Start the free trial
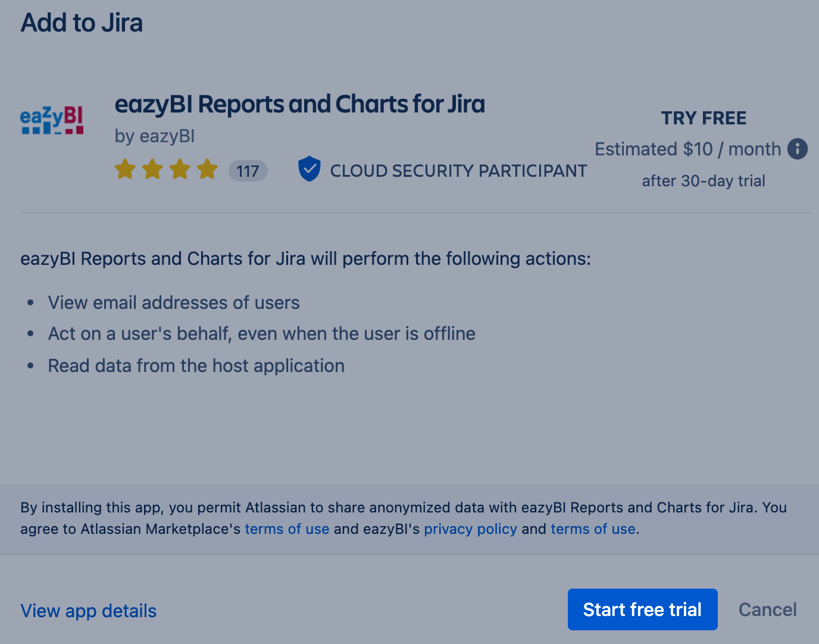The image size is (819, 644). (x=642, y=609)
